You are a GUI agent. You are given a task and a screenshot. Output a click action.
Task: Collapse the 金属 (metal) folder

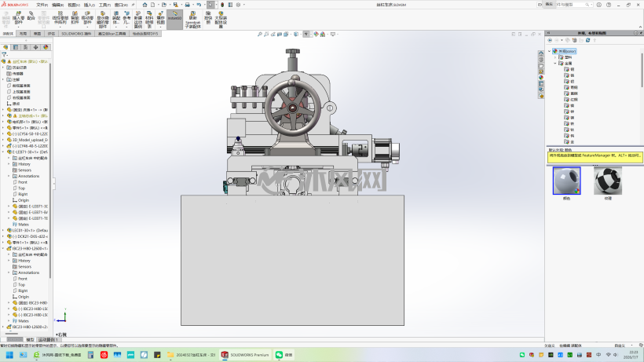555,64
